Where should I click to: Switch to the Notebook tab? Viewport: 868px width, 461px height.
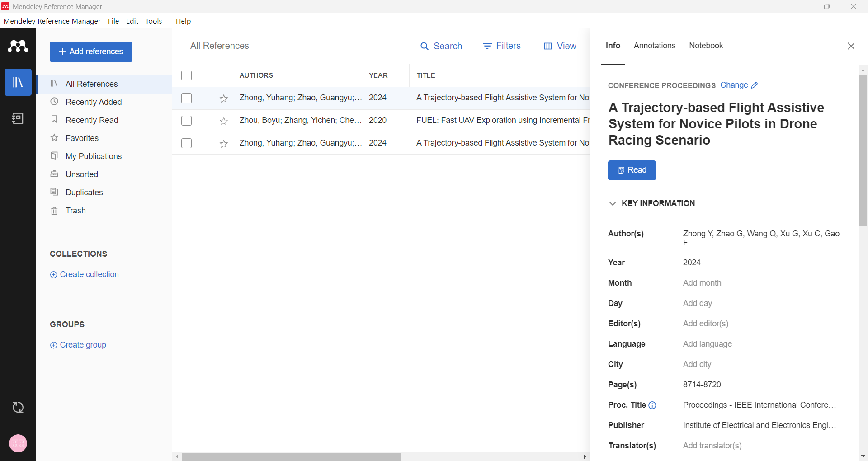pyautogui.click(x=706, y=46)
